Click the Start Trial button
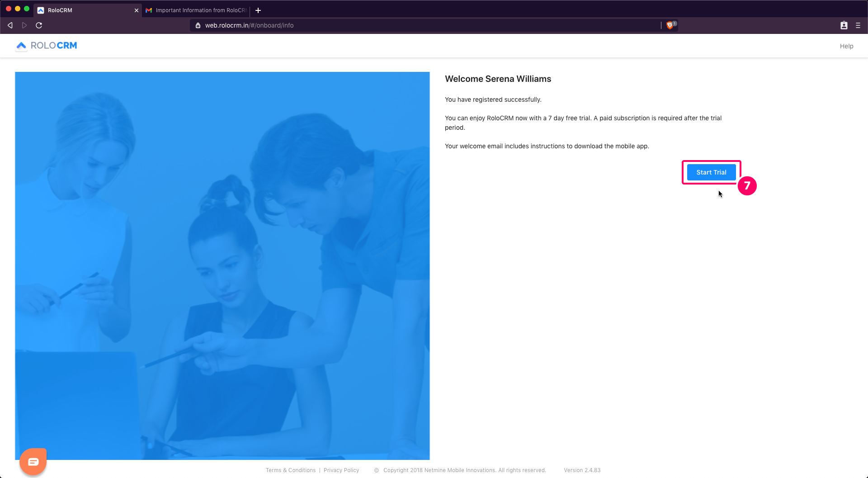Screen dimensions: 868x478 pyautogui.click(x=711, y=172)
